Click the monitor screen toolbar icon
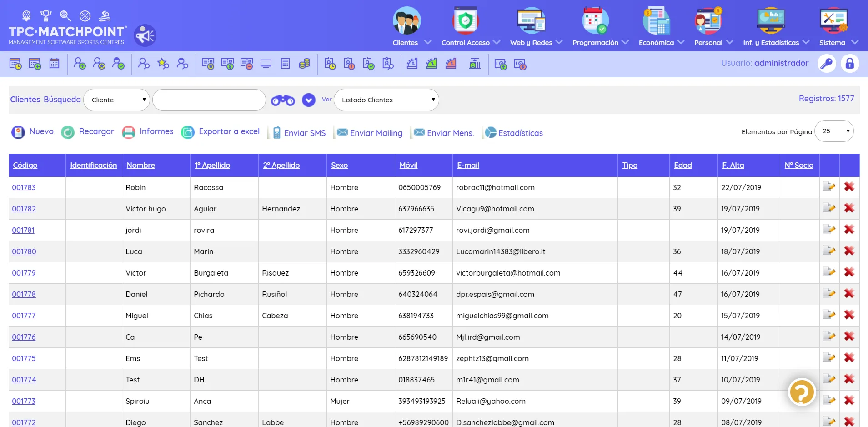The height and width of the screenshot is (427, 868). coord(266,64)
